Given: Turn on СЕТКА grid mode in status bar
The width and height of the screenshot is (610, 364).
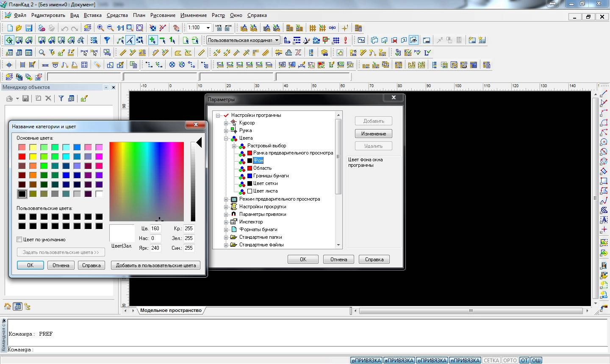Looking at the screenshot, I should click(491, 360).
